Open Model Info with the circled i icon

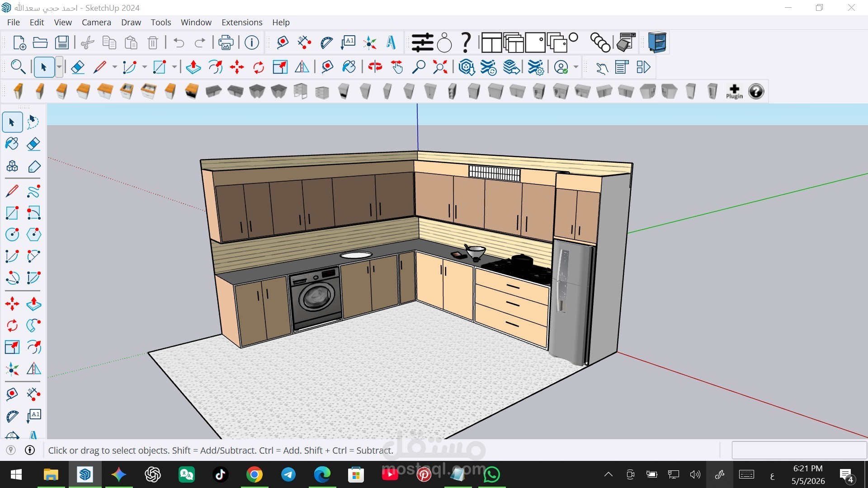pos(252,42)
